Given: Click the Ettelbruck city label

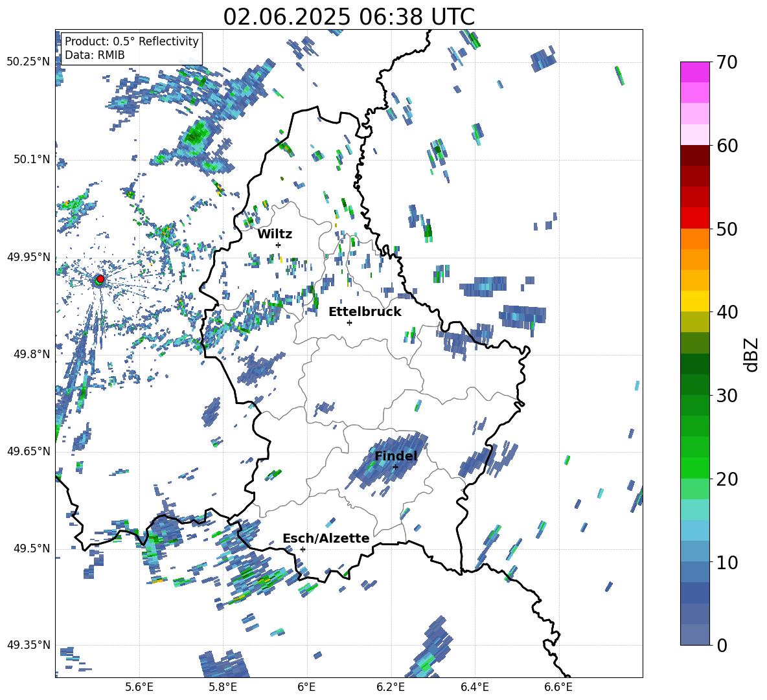Looking at the screenshot, I should coord(365,312).
